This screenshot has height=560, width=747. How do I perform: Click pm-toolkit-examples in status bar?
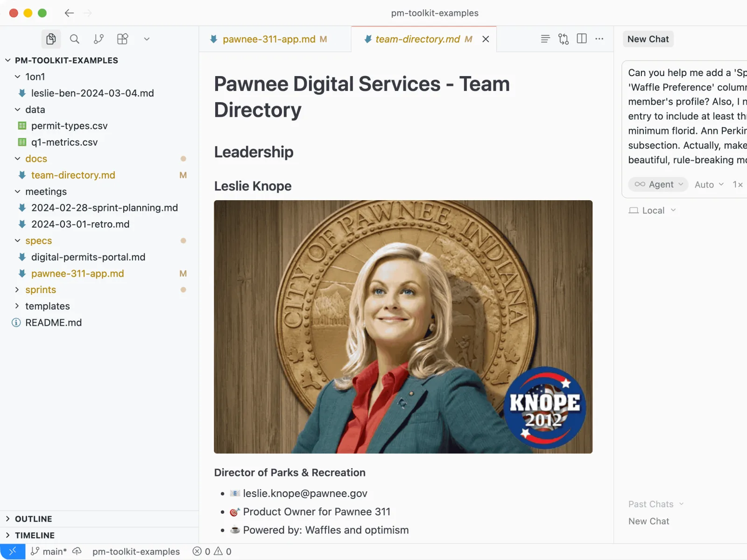[136, 552]
